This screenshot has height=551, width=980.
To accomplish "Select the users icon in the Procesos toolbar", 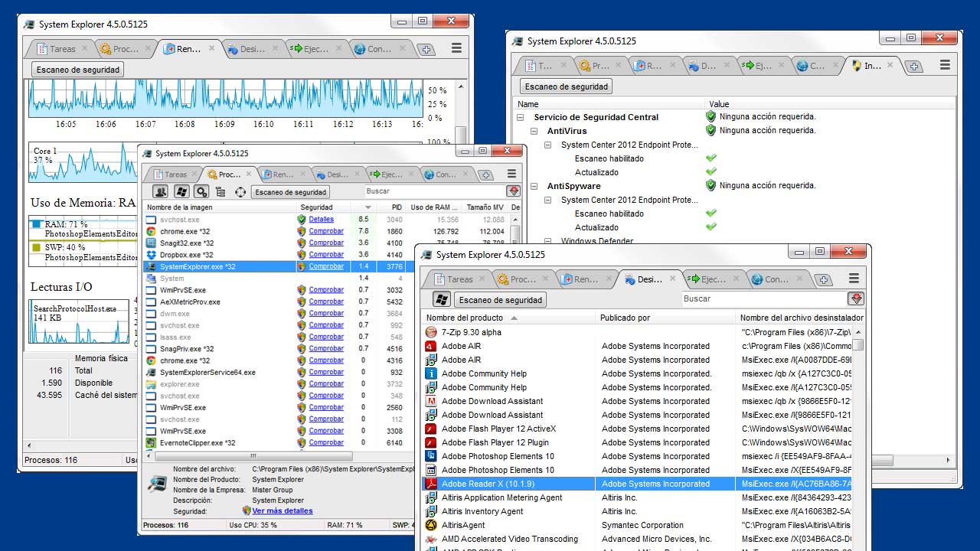I will pyautogui.click(x=162, y=192).
